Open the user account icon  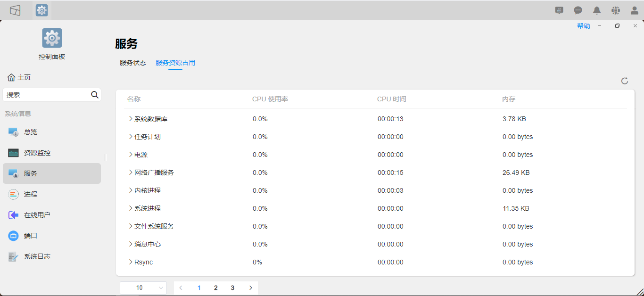pyautogui.click(x=635, y=10)
